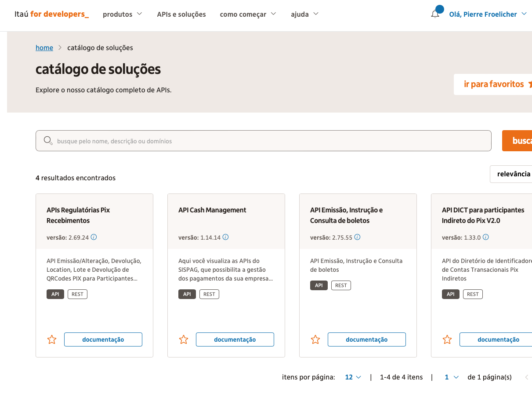Click ir para favoritos button
The height and width of the screenshot is (394, 532).
(494, 84)
